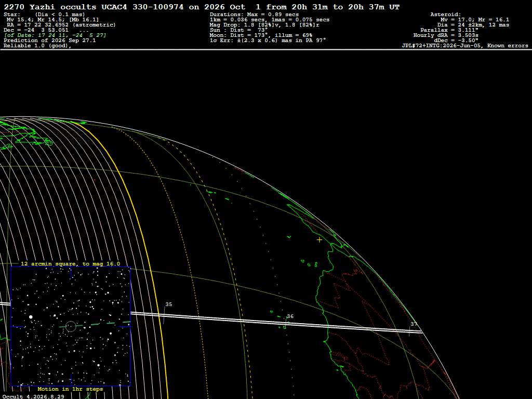This screenshot has height=399, width=532.
Task: Click the 'Prediction of 2026 Sep 27.1' line
Action: [50, 41]
